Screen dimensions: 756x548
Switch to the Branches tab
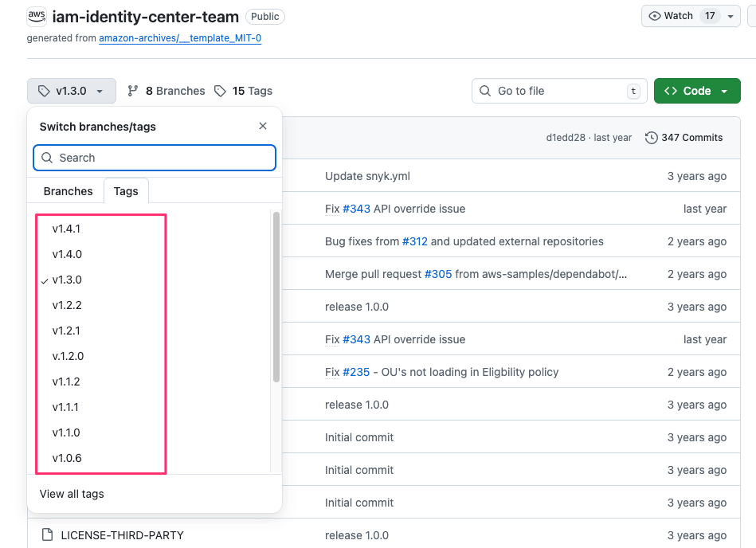[69, 191]
